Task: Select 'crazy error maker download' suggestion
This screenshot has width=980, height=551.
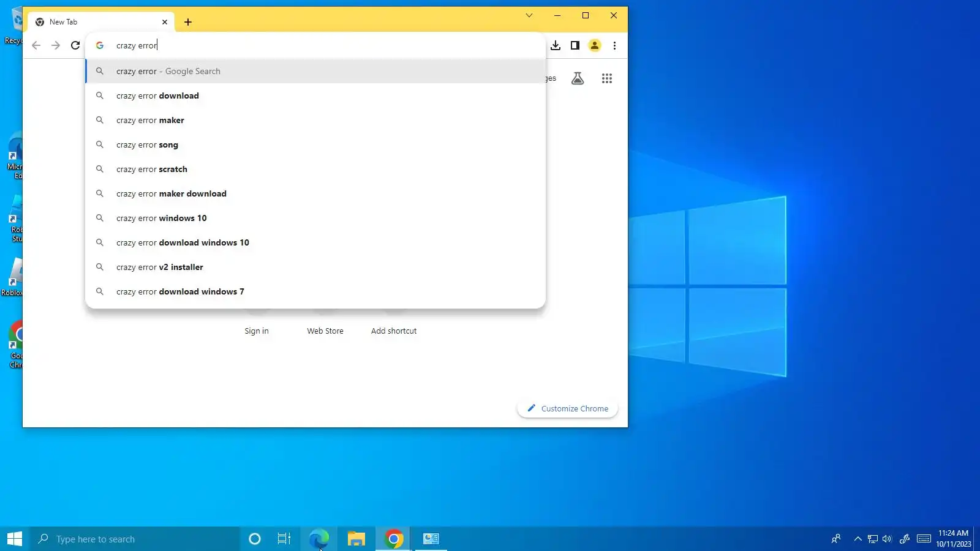Action: [x=315, y=193]
